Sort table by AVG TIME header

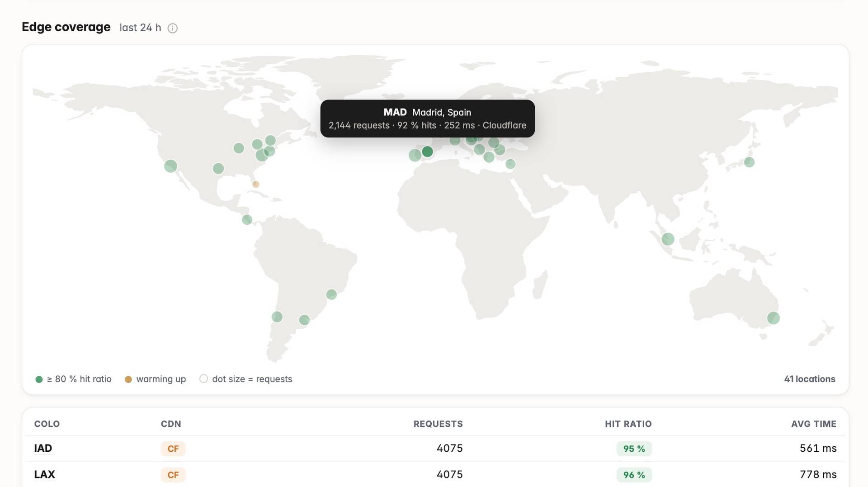point(814,424)
